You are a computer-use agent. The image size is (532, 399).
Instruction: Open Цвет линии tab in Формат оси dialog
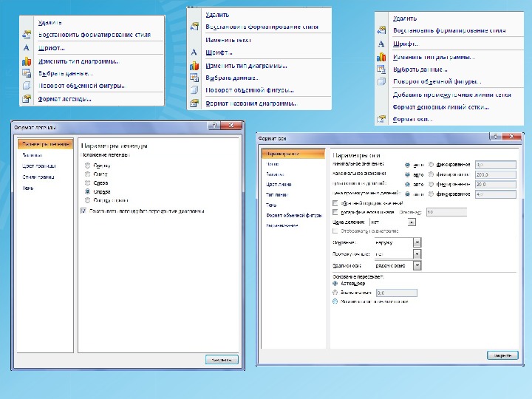279,185
